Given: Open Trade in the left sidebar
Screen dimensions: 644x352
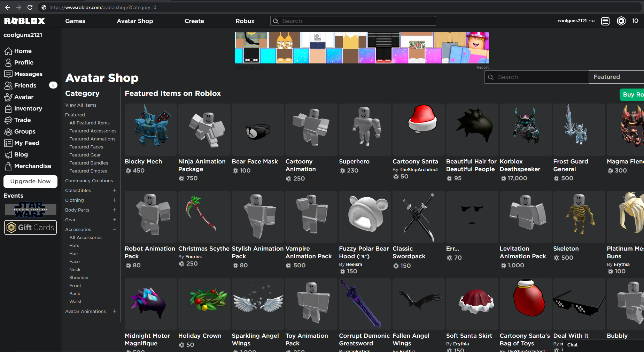Looking at the screenshot, I should 22,120.
